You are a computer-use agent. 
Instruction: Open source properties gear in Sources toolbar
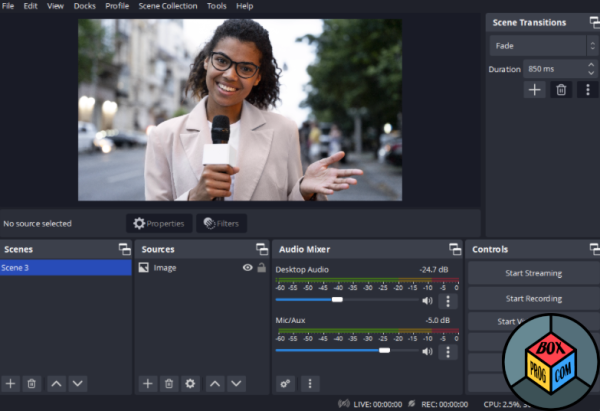click(x=190, y=383)
